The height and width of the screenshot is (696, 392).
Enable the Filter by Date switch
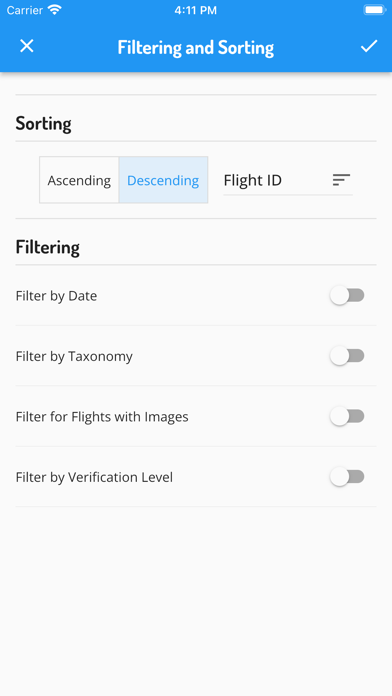tap(347, 296)
